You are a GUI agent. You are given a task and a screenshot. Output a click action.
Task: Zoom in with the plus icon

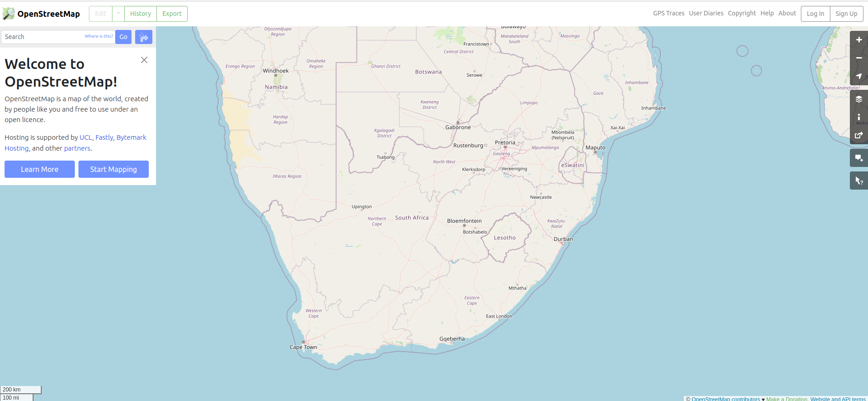tap(858, 40)
